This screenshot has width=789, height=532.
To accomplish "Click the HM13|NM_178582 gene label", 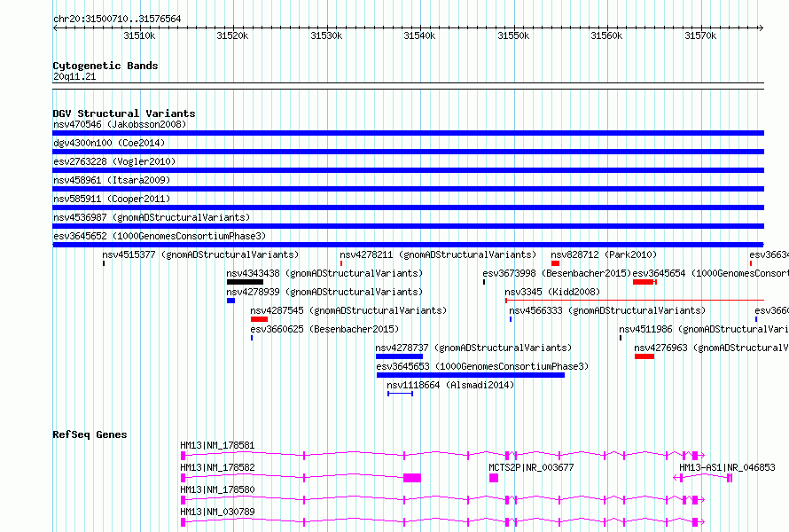I will pyautogui.click(x=217, y=467).
